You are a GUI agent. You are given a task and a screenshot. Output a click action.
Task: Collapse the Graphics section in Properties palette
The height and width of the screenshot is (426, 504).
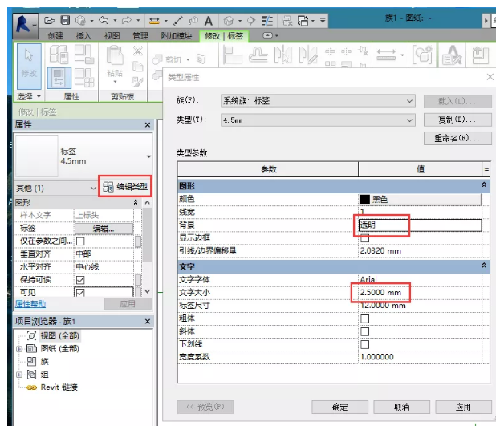point(136,202)
